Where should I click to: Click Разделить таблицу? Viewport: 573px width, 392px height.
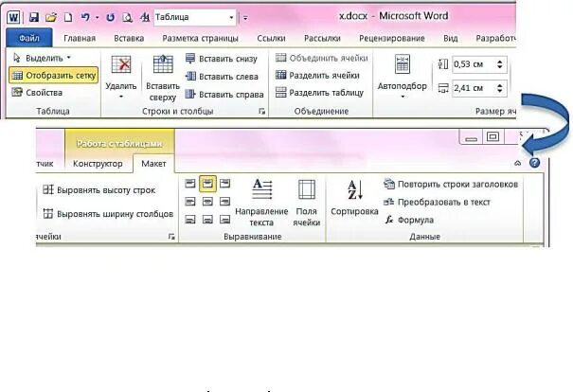click(319, 93)
